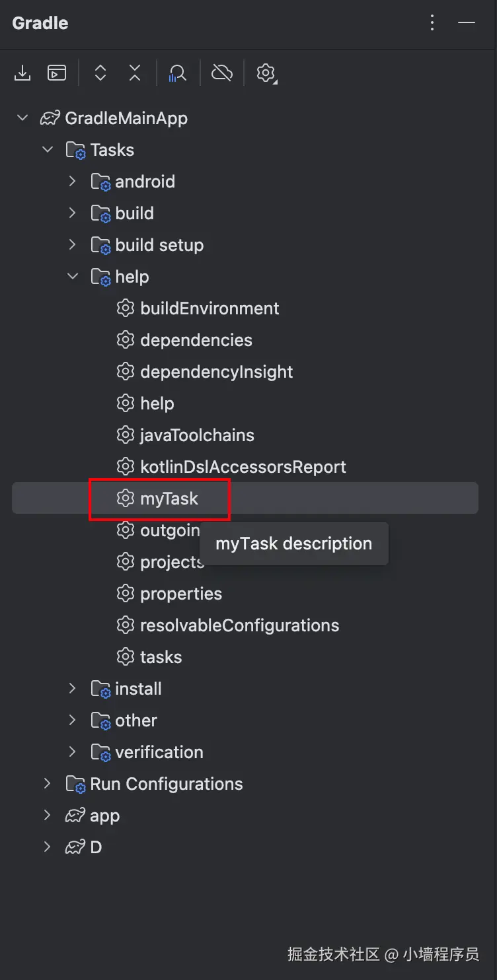Collapse the help tasks folder

pyautogui.click(x=73, y=277)
